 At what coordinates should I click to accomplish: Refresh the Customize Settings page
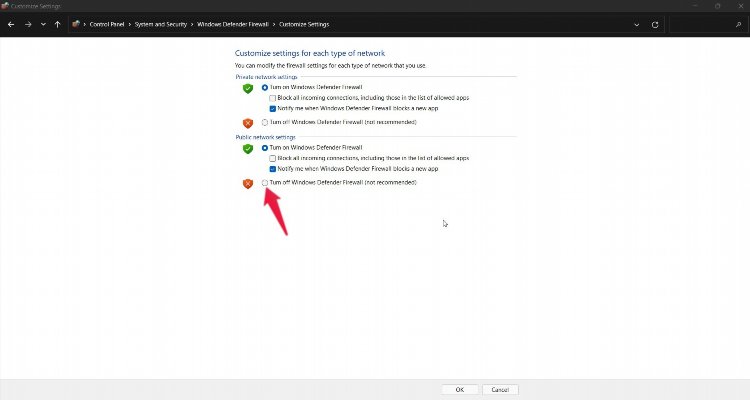click(655, 25)
